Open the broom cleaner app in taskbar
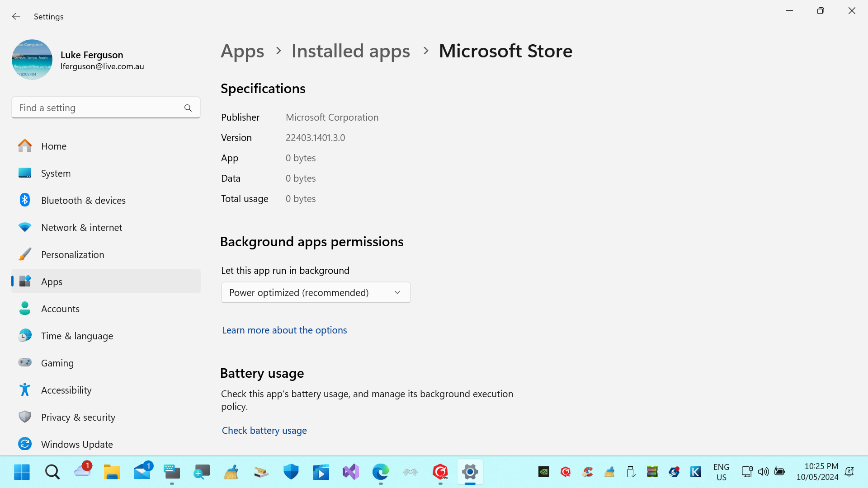868x488 pixels. (x=231, y=472)
